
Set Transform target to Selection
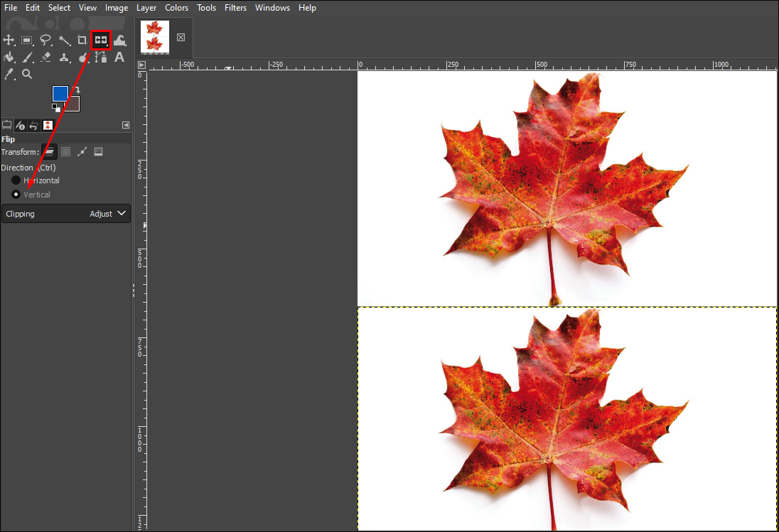click(x=65, y=152)
